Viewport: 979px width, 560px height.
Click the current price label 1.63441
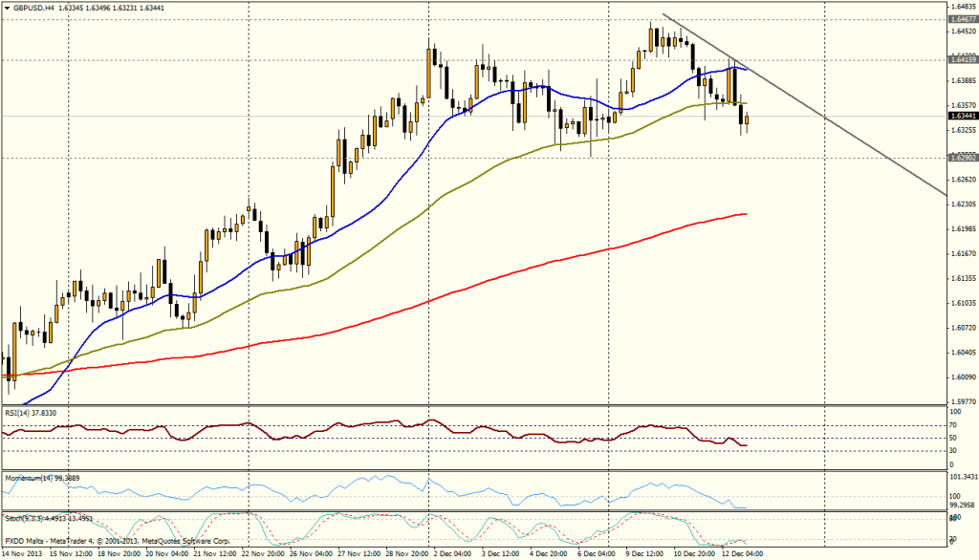click(961, 116)
